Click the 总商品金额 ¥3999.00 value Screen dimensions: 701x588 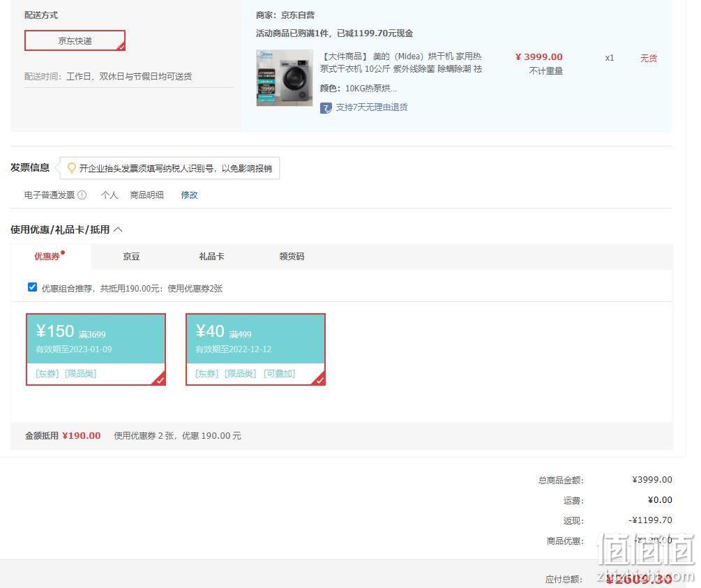point(651,479)
